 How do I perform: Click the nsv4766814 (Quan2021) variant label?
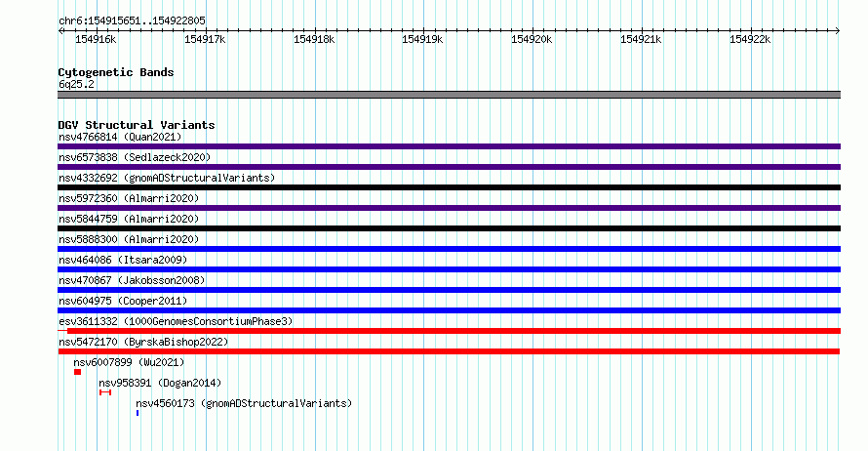coord(120,137)
